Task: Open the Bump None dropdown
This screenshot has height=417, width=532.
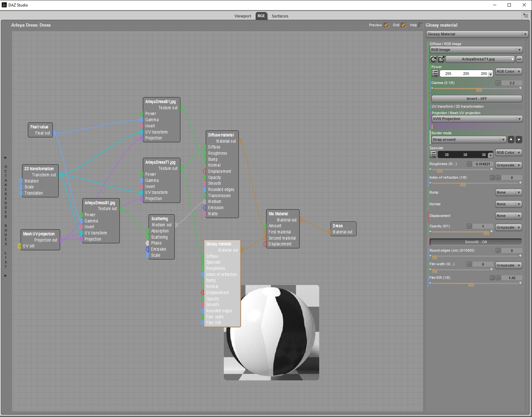Action: click(508, 192)
